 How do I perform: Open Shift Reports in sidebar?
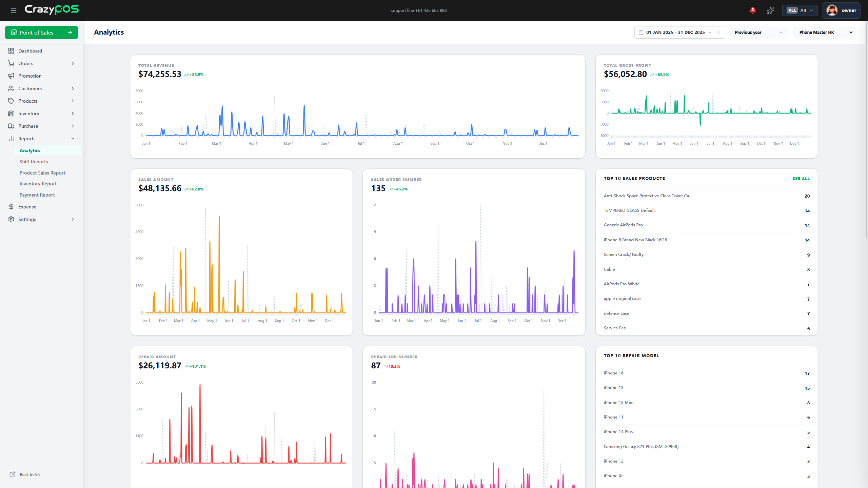tap(34, 162)
